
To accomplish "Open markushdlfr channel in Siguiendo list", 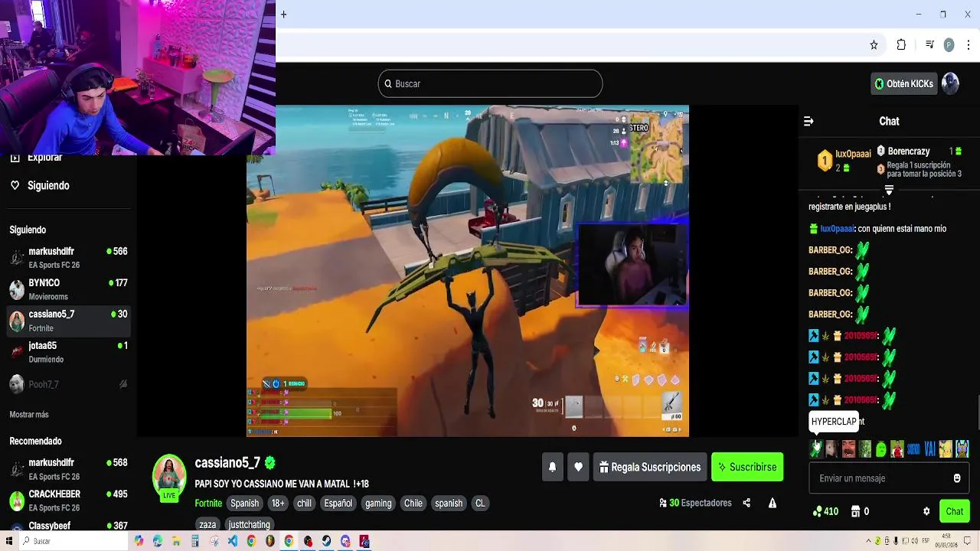I will coord(68,258).
